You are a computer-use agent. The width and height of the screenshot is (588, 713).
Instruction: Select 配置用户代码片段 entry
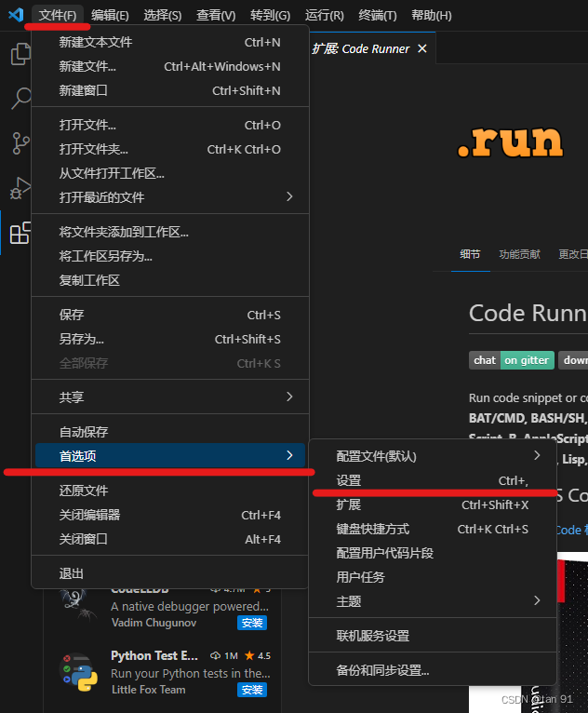(x=433, y=553)
